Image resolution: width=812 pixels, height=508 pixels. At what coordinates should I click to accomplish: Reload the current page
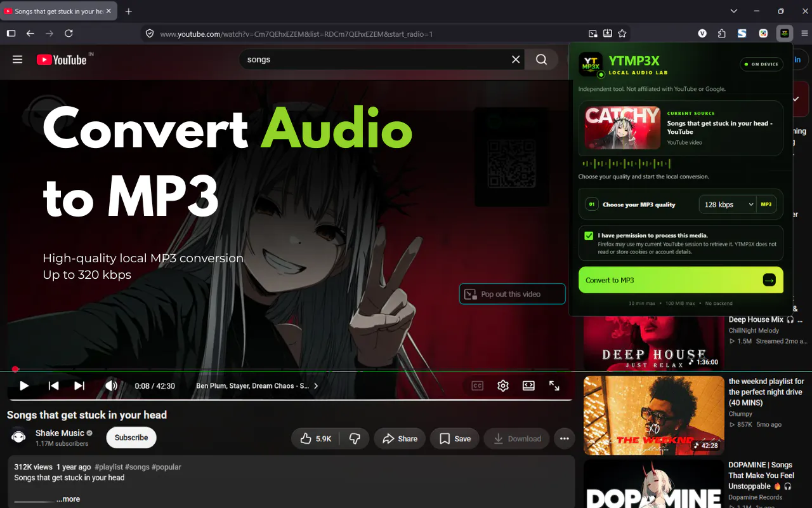tap(69, 34)
